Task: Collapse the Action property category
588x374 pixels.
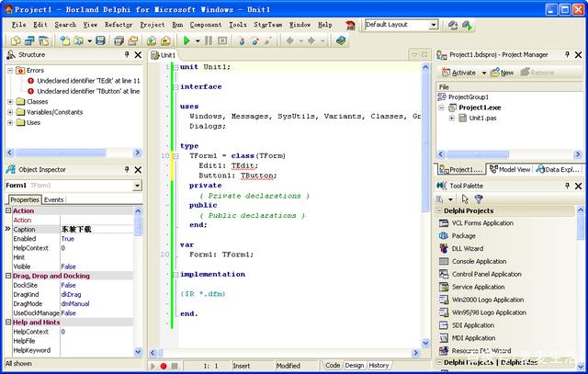Action: point(8,210)
